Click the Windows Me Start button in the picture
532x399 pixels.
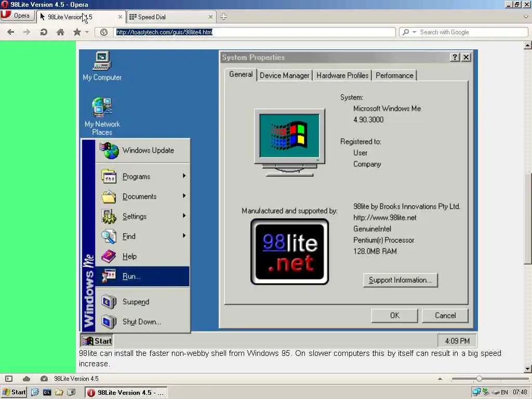click(97, 341)
